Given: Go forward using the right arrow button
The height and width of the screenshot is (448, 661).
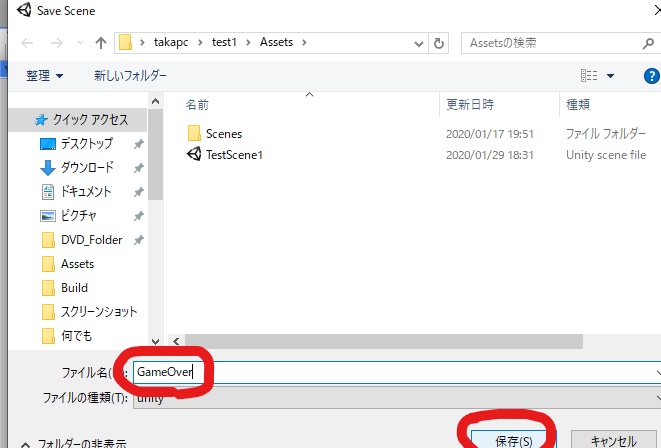Looking at the screenshot, I should click(56, 43).
